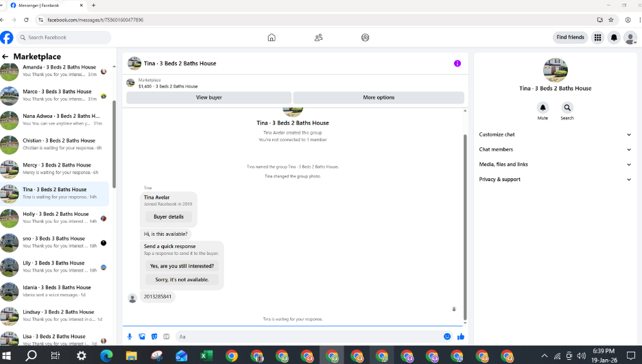Click 'Hi, is this available?' message

(x=165, y=234)
